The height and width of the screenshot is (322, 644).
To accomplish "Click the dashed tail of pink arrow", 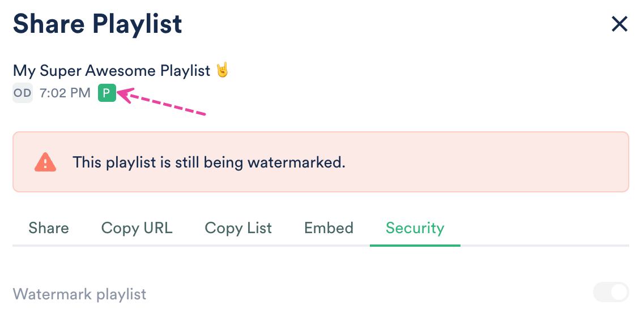I will click(170, 105).
